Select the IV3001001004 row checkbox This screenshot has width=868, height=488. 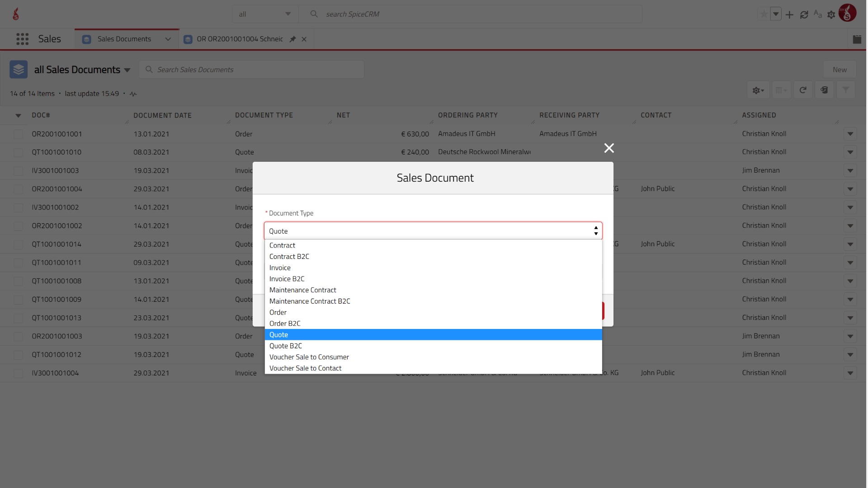(18, 373)
